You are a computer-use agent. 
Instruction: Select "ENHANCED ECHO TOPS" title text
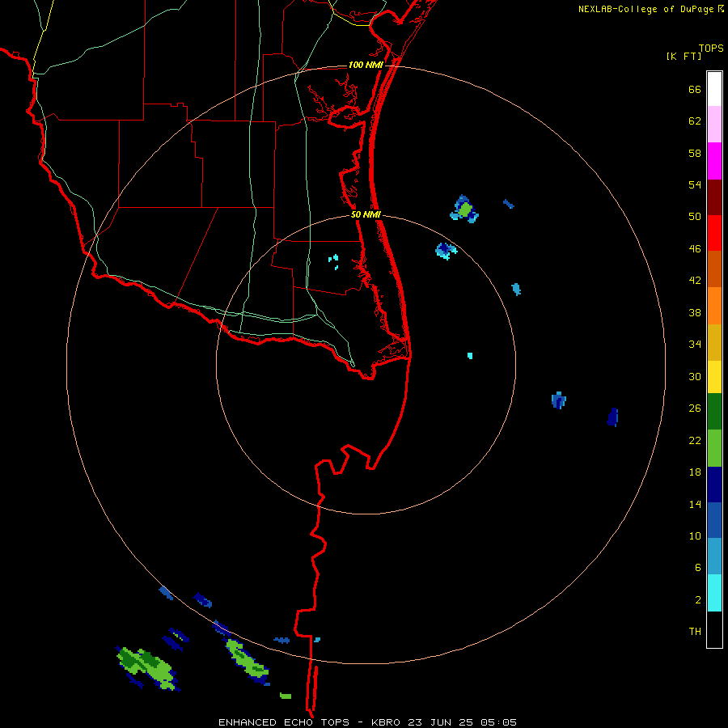284,722
